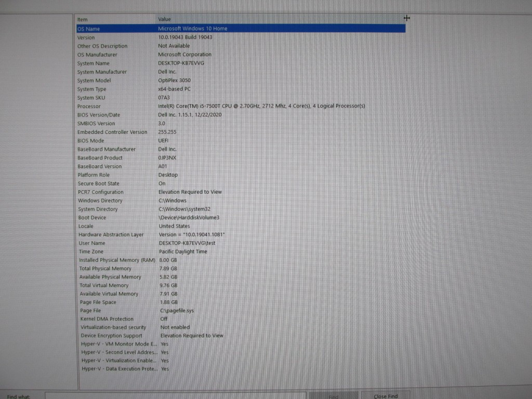Select the Available Virtual Memory row
532x399 pixels.
coord(109,294)
